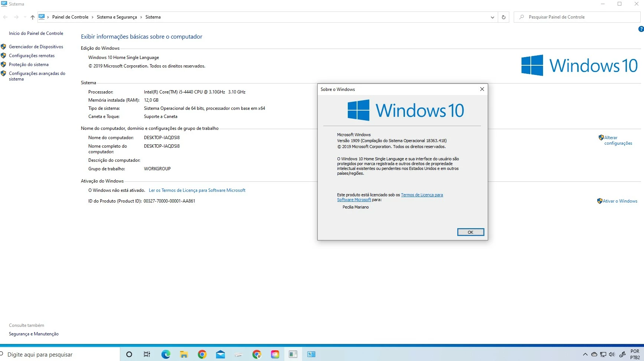
Task: Open Segurança e Manutenção link
Action: click(x=34, y=334)
